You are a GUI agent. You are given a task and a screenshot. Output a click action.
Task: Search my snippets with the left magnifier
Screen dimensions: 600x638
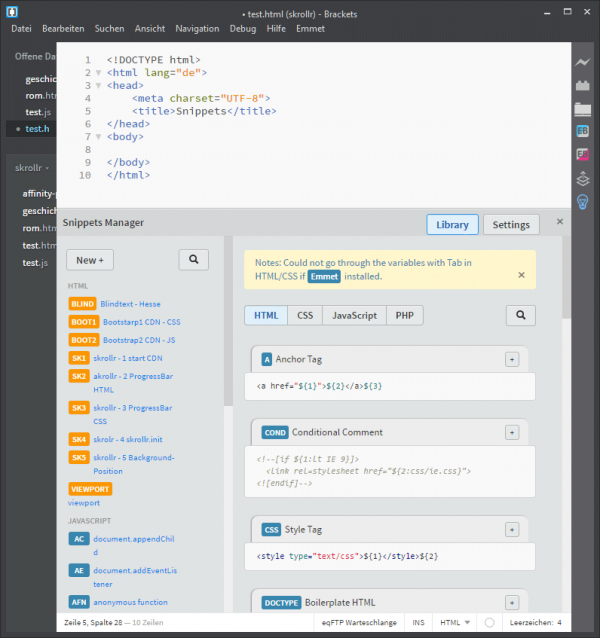(x=194, y=260)
